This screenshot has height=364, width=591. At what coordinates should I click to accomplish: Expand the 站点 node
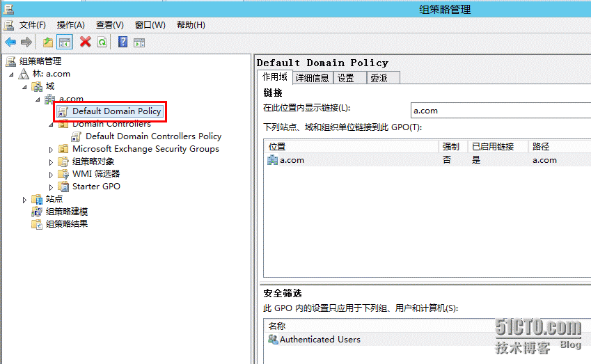[x=25, y=200]
